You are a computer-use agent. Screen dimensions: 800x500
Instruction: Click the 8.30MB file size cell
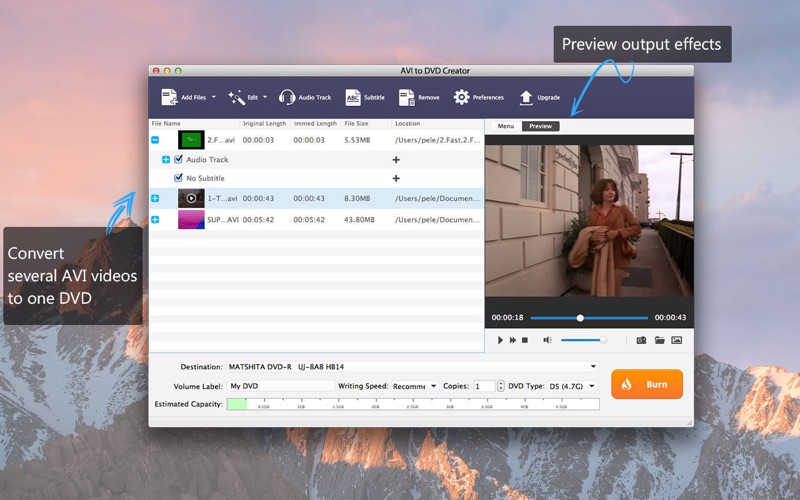[357, 198]
